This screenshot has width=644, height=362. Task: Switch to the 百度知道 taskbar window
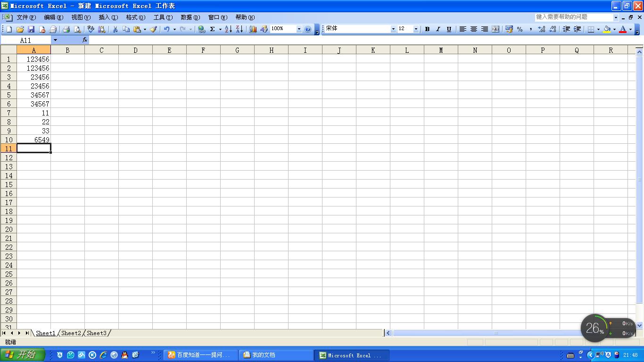[201, 355]
